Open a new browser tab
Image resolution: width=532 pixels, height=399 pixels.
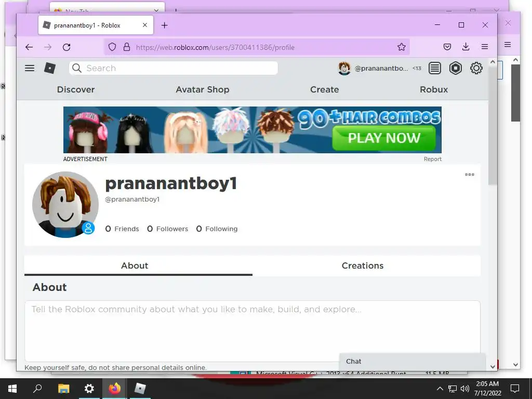pos(164,25)
